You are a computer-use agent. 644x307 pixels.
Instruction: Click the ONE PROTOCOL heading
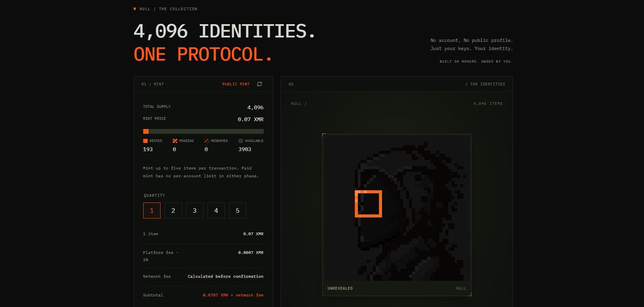click(203, 54)
